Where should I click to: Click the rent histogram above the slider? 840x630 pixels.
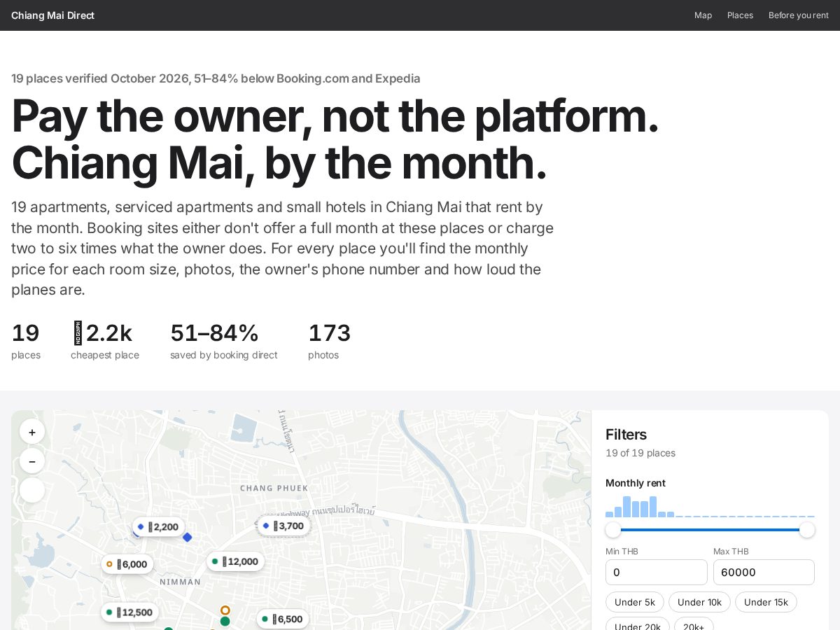click(710, 506)
